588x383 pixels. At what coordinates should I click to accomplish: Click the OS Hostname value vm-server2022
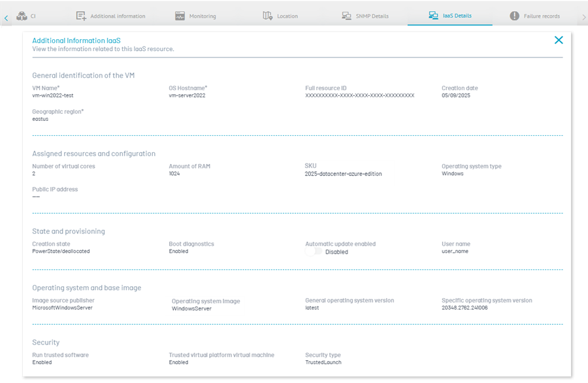pyautogui.click(x=187, y=95)
